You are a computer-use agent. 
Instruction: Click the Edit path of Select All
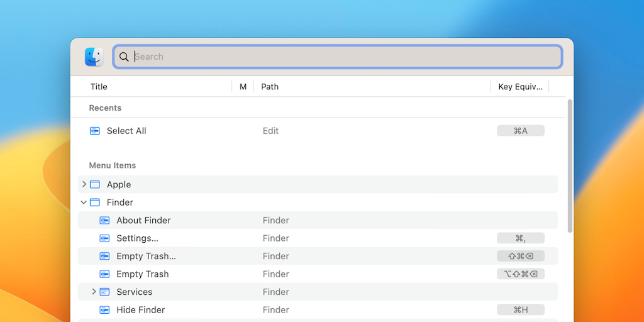pos(270,131)
